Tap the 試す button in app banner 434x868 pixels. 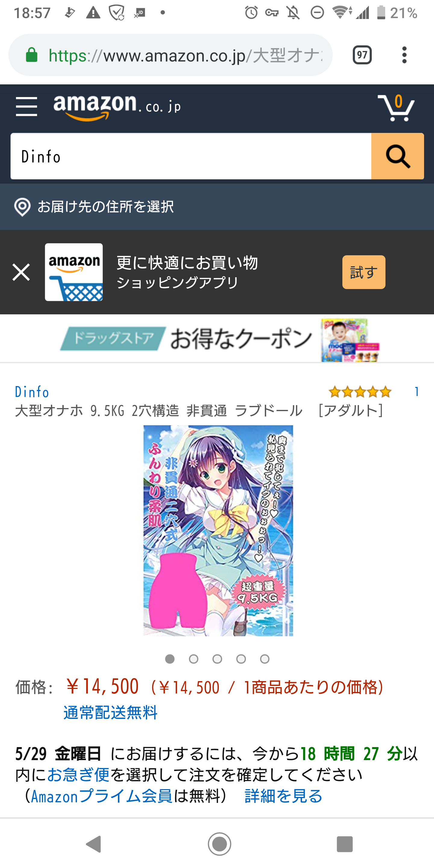pos(363,272)
